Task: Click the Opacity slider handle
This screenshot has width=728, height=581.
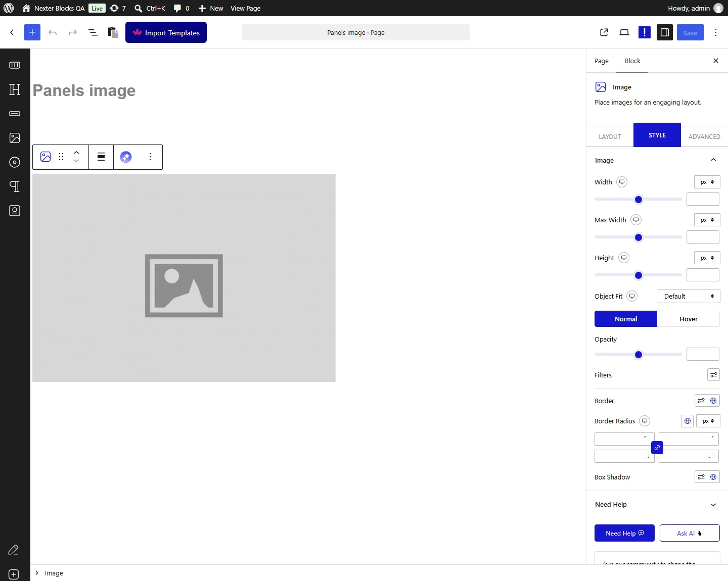Action: coord(639,355)
